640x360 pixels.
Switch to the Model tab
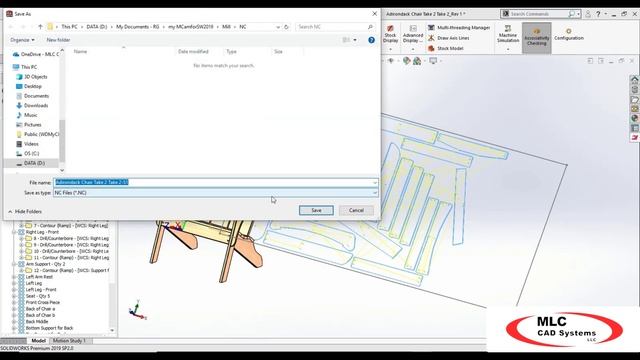(x=38, y=340)
